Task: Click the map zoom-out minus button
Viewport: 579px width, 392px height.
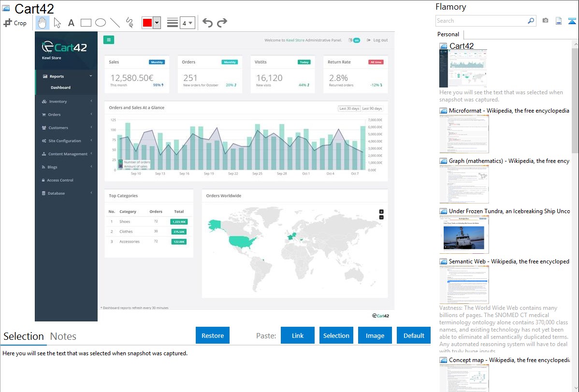Action: coord(381,217)
